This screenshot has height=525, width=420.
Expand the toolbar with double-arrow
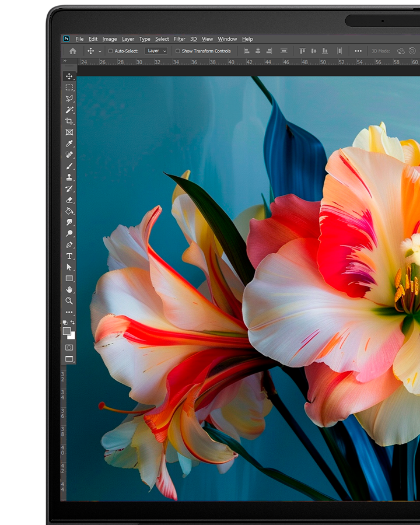[65, 61]
